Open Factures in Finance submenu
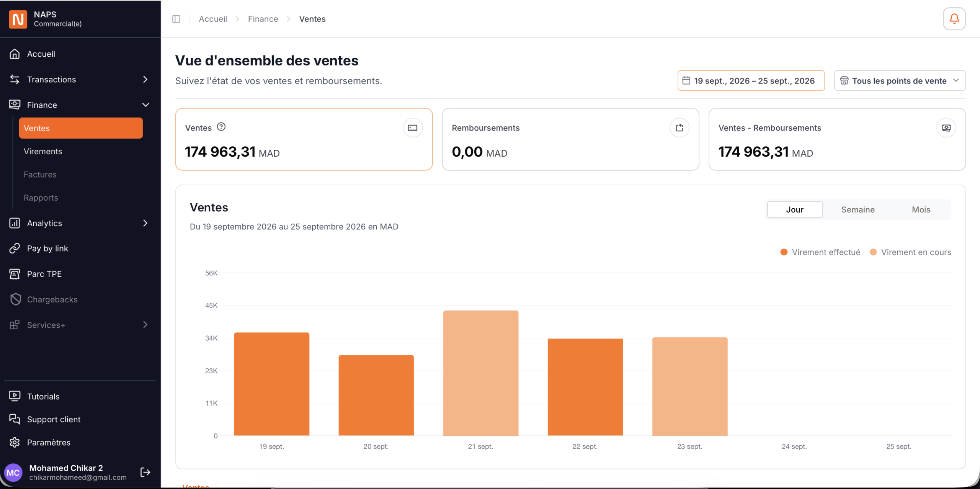 [x=81, y=174]
